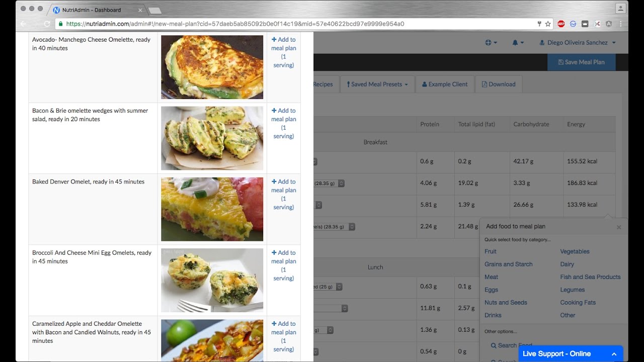The width and height of the screenshot is (644, 362).
Task: Reload the page with the refresh icon
Action: (x=47, y=24)
